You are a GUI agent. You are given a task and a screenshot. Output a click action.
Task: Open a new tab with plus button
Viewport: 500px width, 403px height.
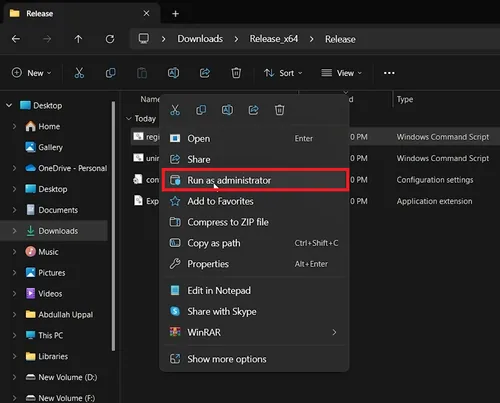[175, 14]
